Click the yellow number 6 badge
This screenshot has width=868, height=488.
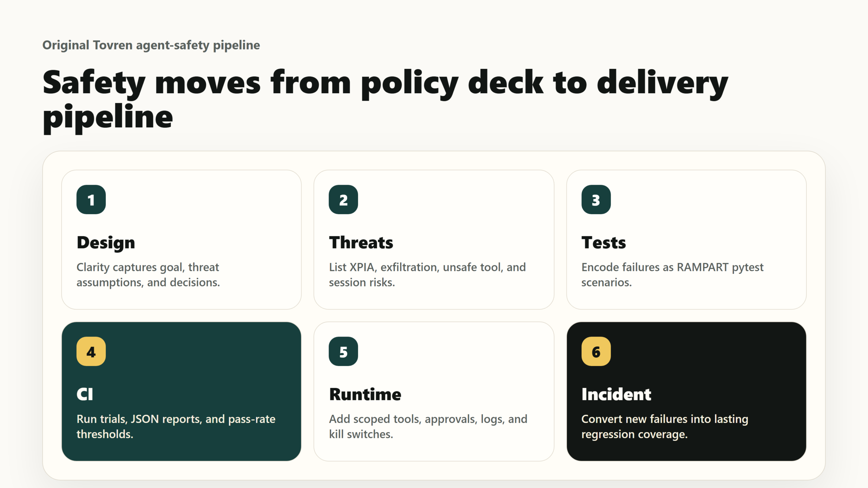tap(596, 351)
